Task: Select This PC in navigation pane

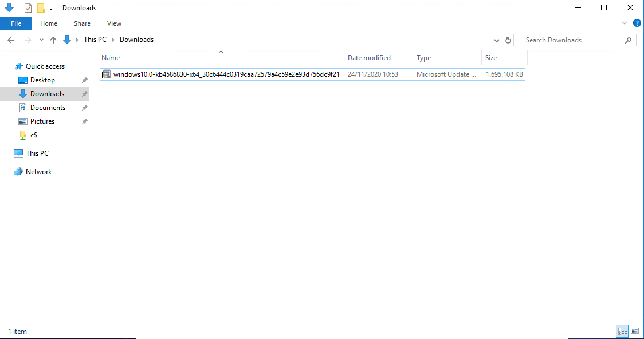Action: pyautogui.click(x=37, y=153)
